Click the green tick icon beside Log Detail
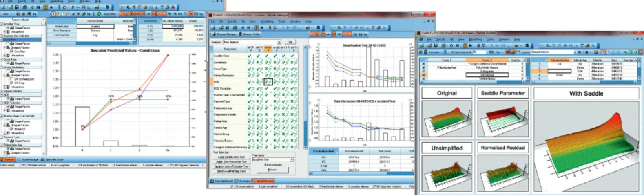Image resolution: width=644 pixels, height=195 pixels. pyautogui.click(x=73, y=14)
